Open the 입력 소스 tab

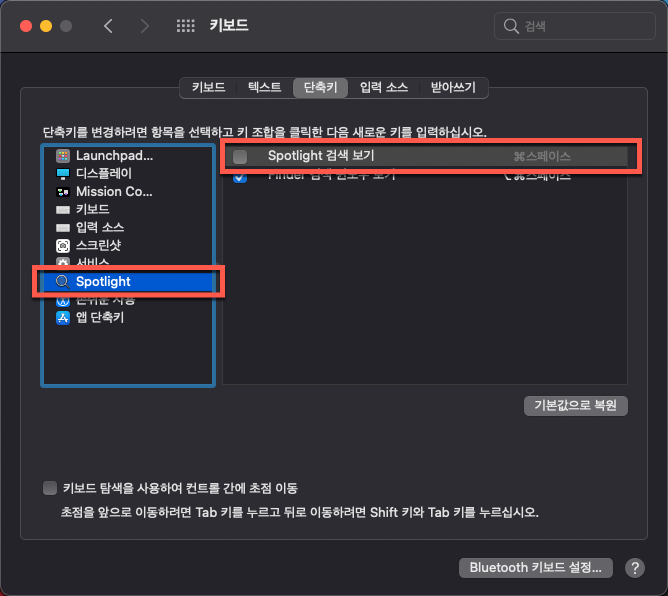tap(384, 87)
